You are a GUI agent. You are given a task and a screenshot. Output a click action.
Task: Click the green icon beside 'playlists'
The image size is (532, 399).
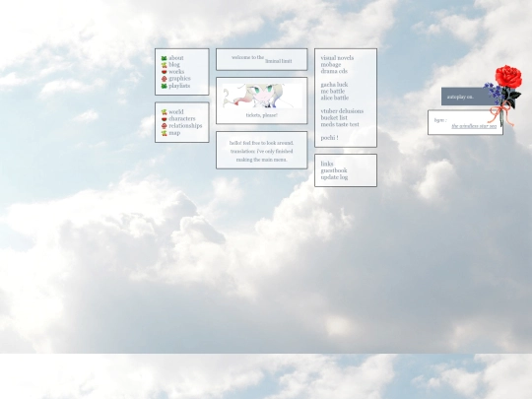click(x=164, y=86)
